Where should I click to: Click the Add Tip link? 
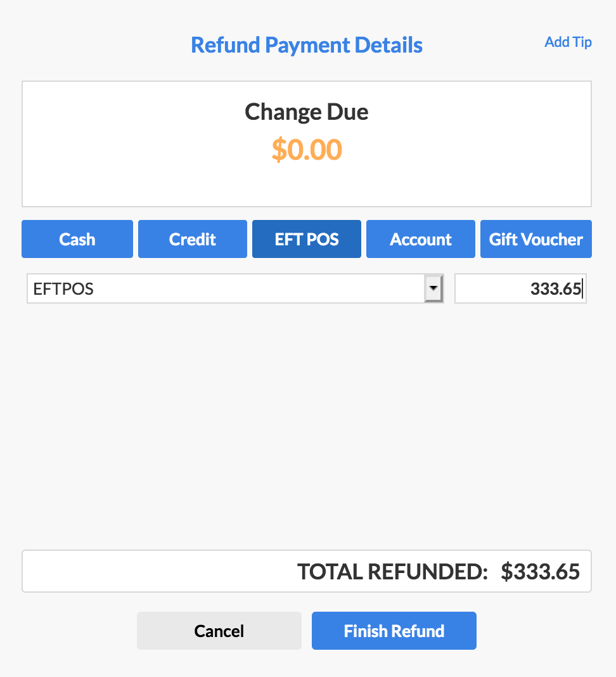(568, 42)
